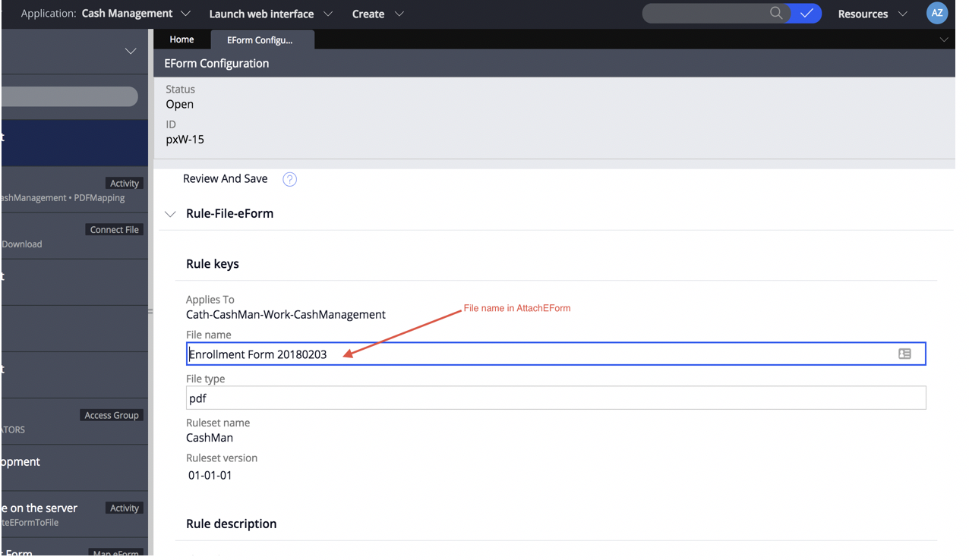Open the Access Group recent item

74,422
